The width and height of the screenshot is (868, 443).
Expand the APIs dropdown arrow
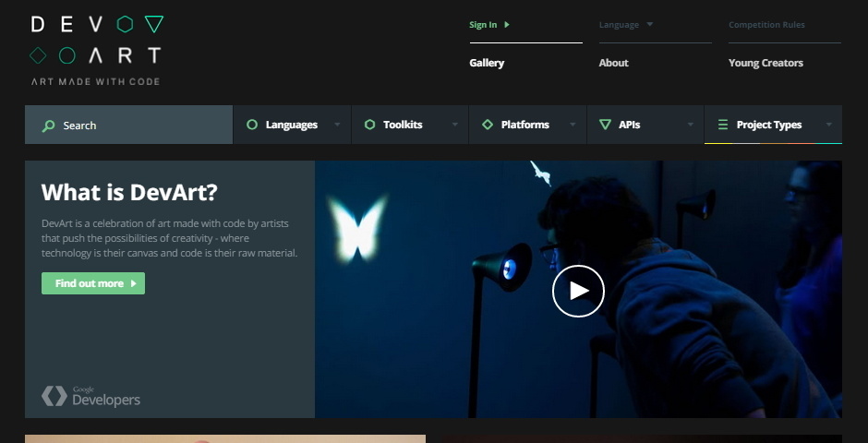[x=691, y=125]
